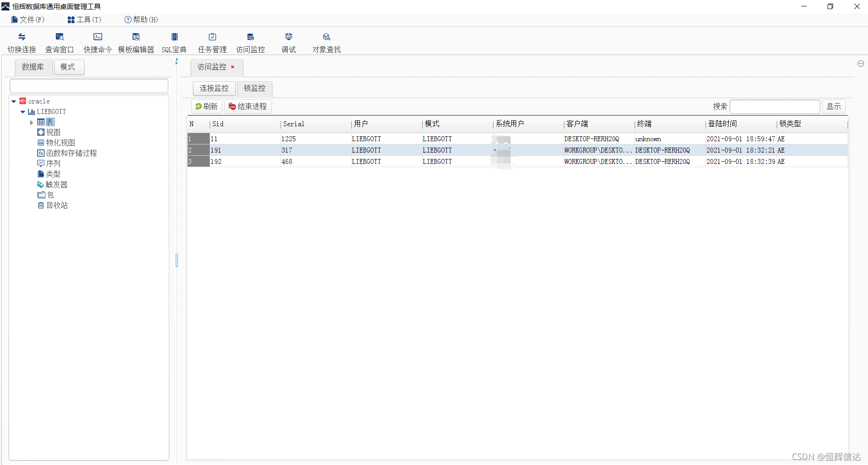868x465 pixels.
Task: Click the 结束进程 end process button
Action: click(248, 106)
